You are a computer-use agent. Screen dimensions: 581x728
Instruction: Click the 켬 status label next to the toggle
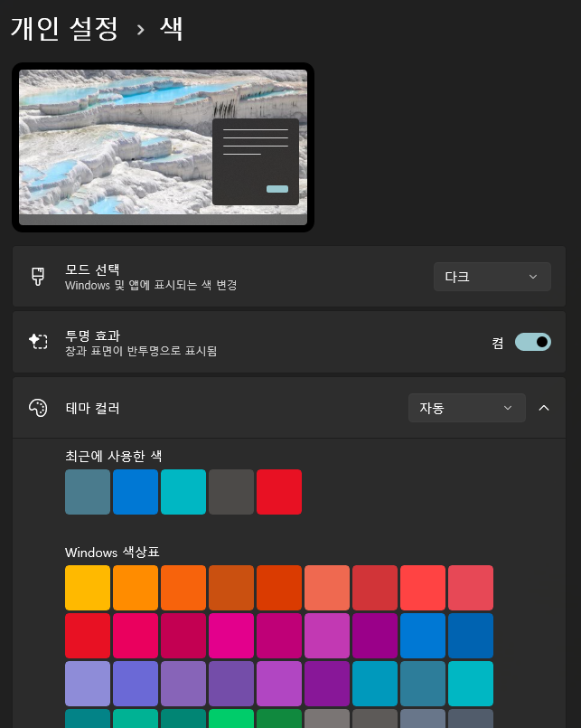498,343
